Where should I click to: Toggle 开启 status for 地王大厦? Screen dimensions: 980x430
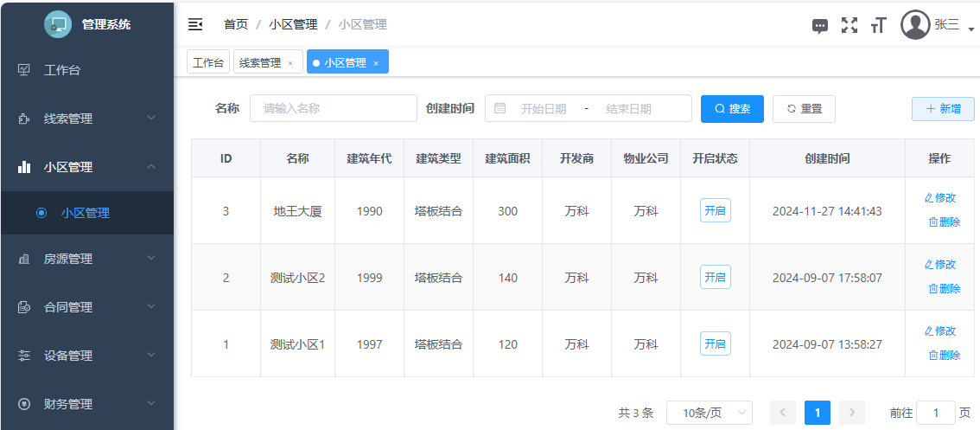click(x=715, y=210)
